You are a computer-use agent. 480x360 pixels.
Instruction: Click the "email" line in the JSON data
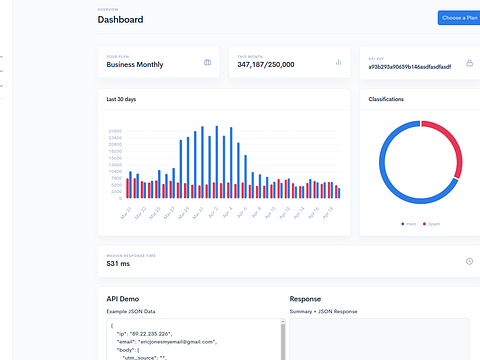pos(167,342)
